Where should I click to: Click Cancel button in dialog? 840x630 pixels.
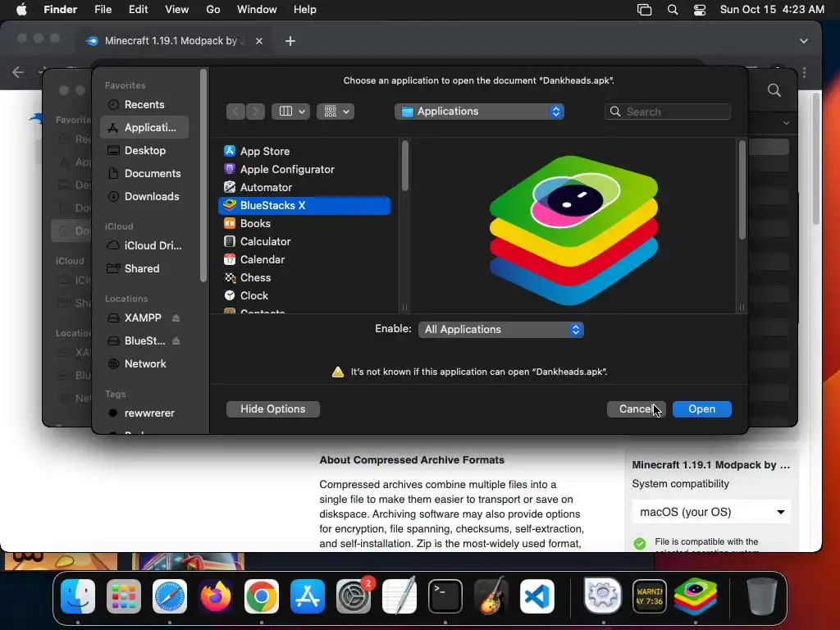point(637,409)
